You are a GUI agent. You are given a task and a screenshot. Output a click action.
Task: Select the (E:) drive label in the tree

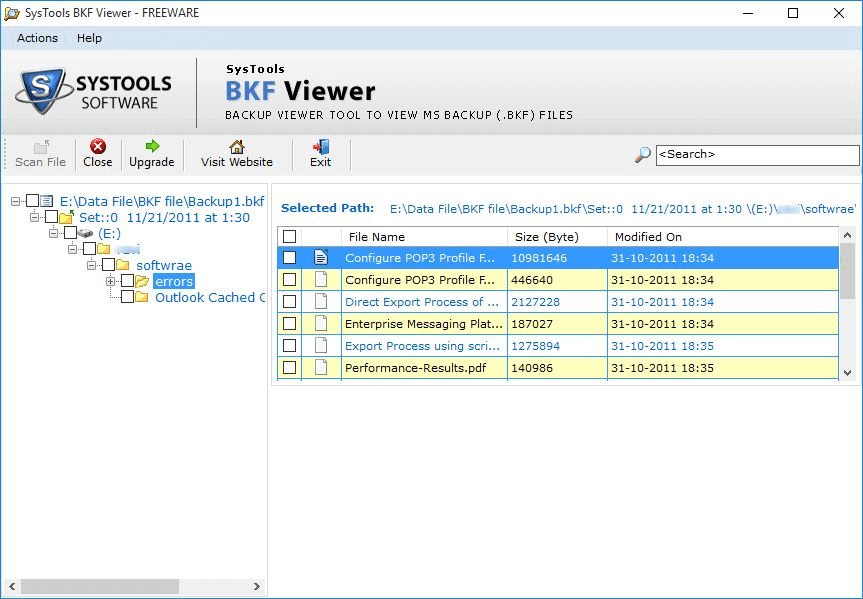coord(109,233)
